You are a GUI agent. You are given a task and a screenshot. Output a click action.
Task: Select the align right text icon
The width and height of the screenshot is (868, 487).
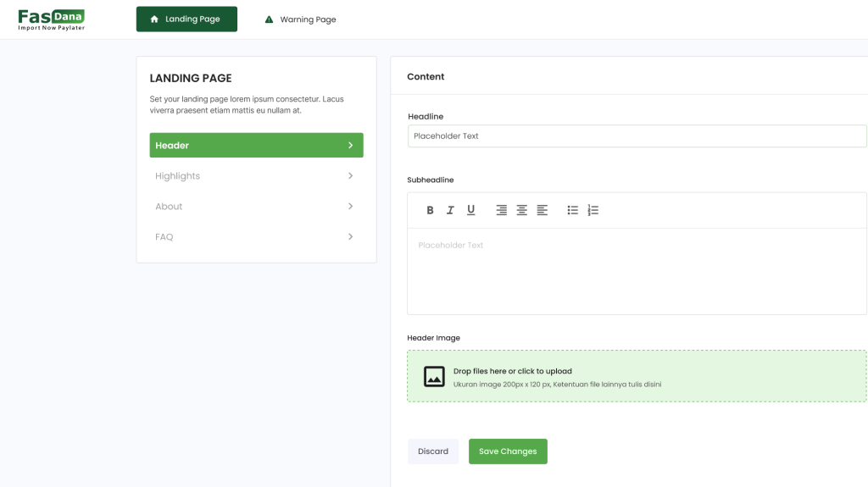[501, 210]
